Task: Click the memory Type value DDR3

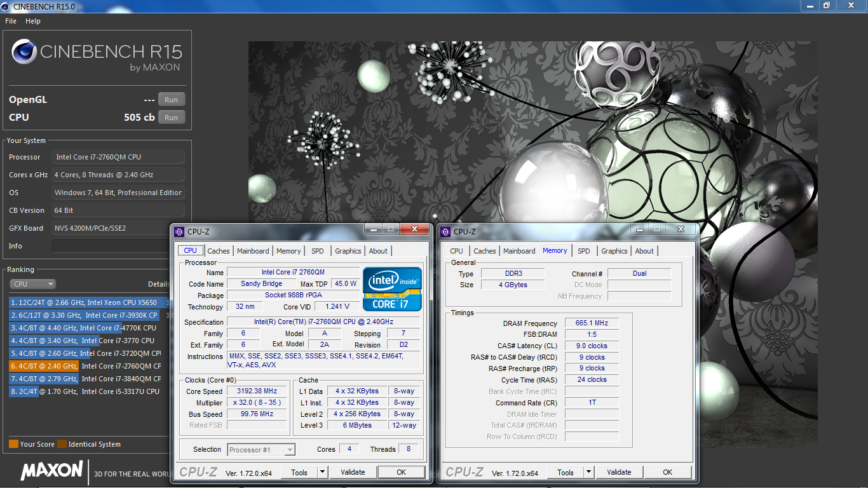Action: point(512,274)
